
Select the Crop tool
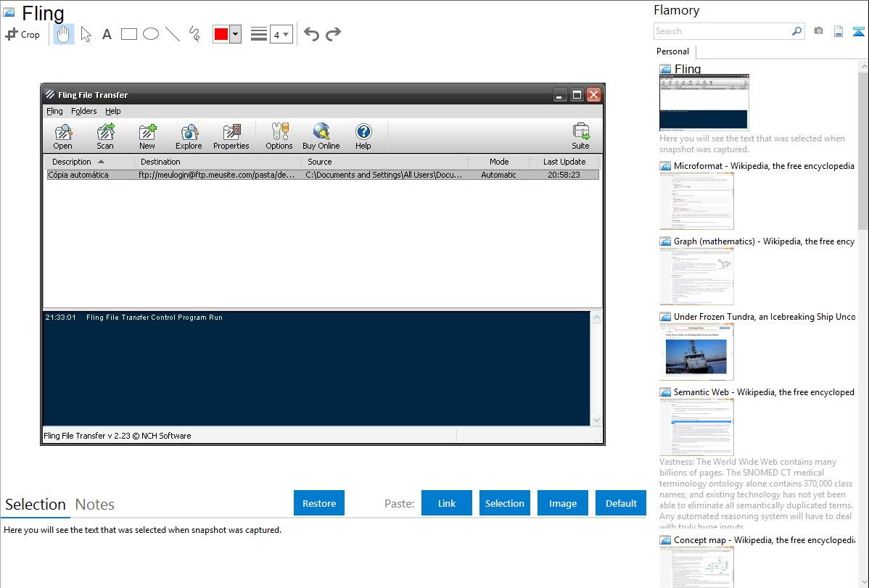tap(22, 34)
